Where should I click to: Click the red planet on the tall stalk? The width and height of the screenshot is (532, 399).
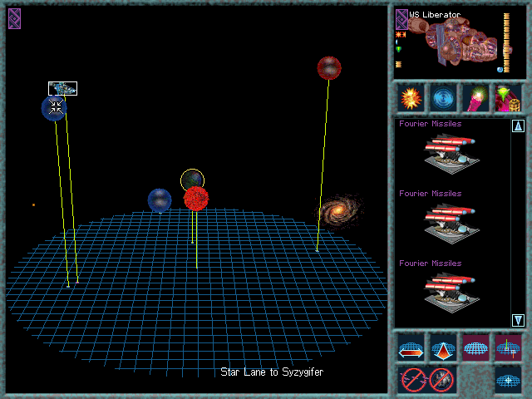pyautogui.click(x=329, y=68)
